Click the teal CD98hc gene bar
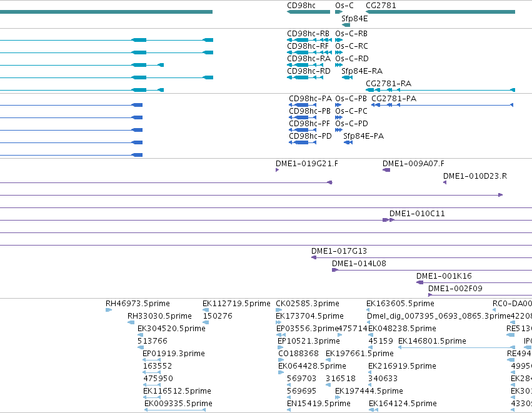This screenshot has width=532, height=413. [x=308, y=12]
